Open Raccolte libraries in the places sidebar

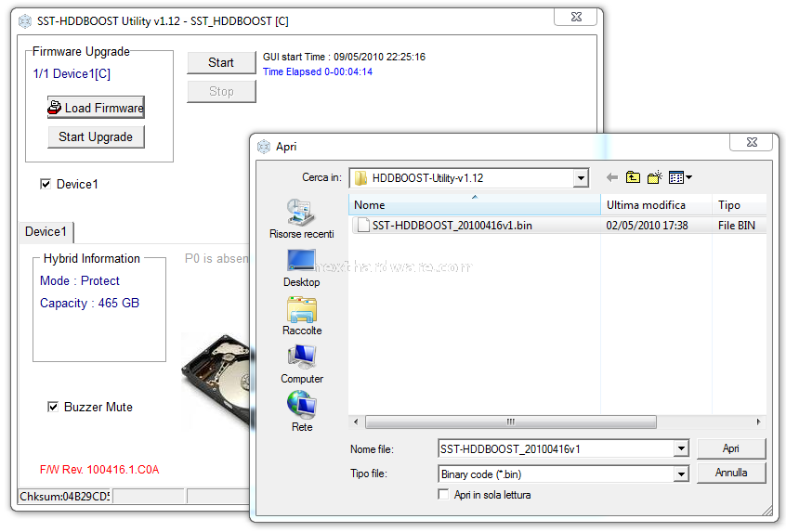click(x=302, y=316)
